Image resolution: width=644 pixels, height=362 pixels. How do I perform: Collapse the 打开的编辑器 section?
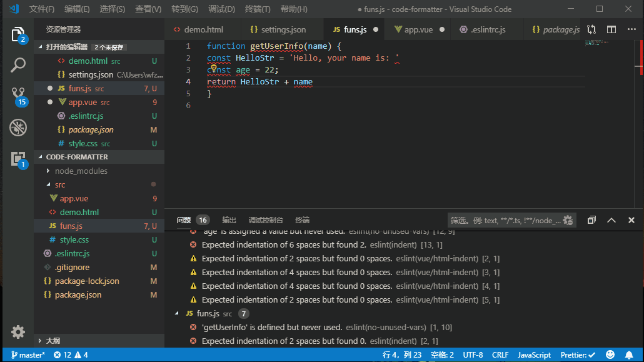click(99, 47)
